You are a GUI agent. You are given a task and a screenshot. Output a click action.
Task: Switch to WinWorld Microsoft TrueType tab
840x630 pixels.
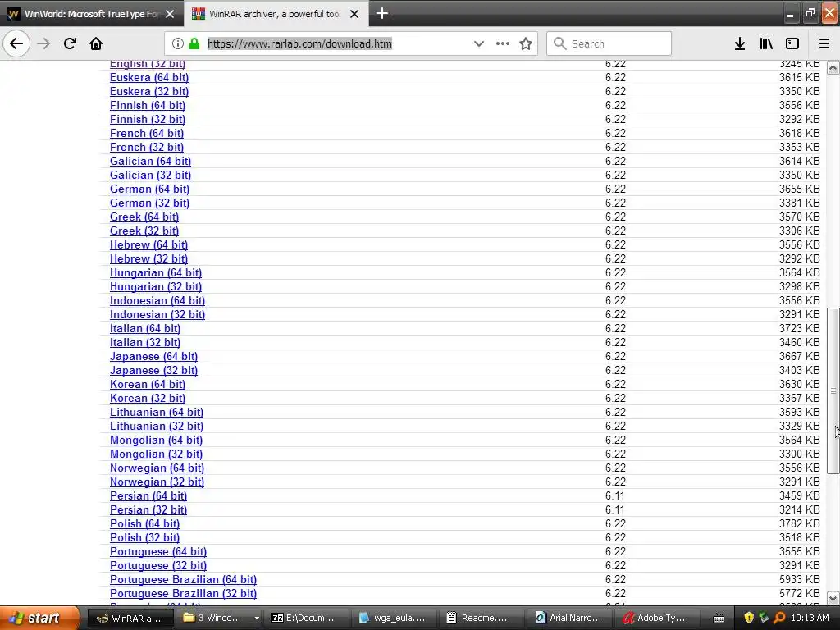point(92,14)
